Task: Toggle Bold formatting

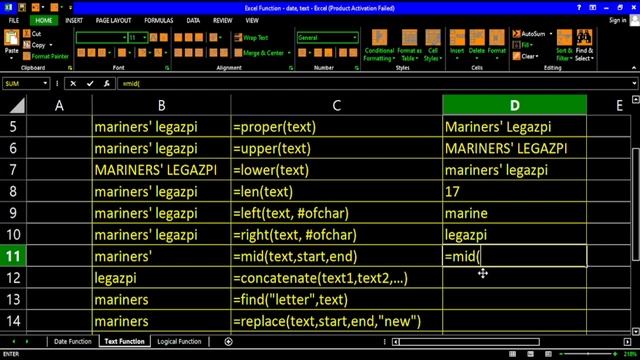Action: point(81,52)
